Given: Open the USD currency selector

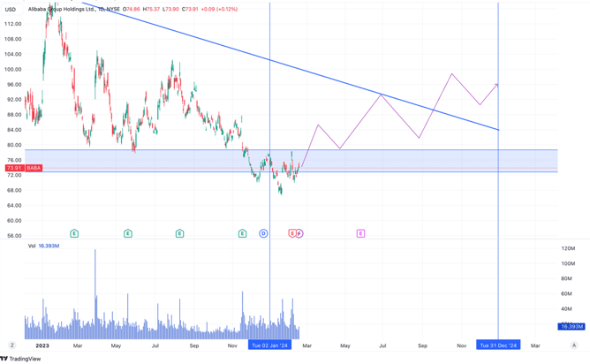Looking at the screenshot, I should (11, 9).
